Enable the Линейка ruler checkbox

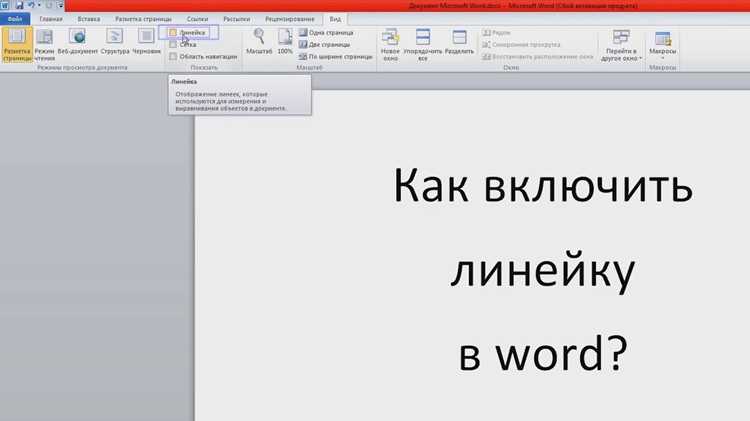tap(173, 33)
